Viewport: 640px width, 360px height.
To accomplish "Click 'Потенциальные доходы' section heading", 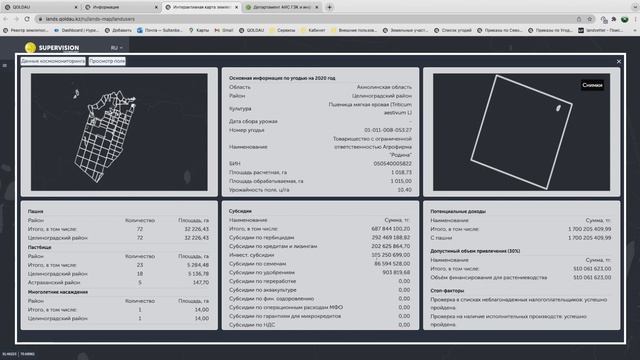I will point(458,211).
